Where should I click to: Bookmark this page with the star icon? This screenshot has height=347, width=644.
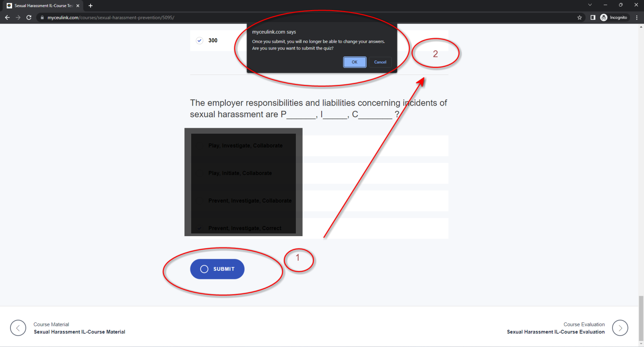click(x=580, y=17)
